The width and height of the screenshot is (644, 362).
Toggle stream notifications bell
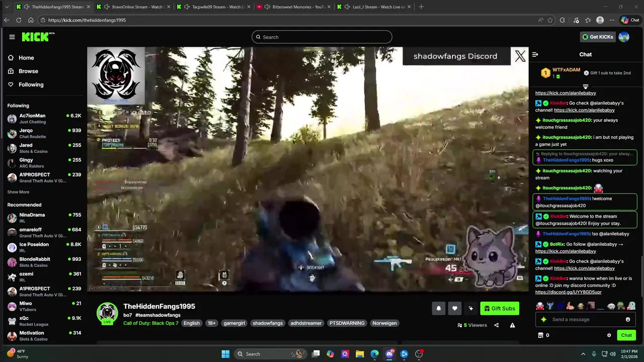439,309
